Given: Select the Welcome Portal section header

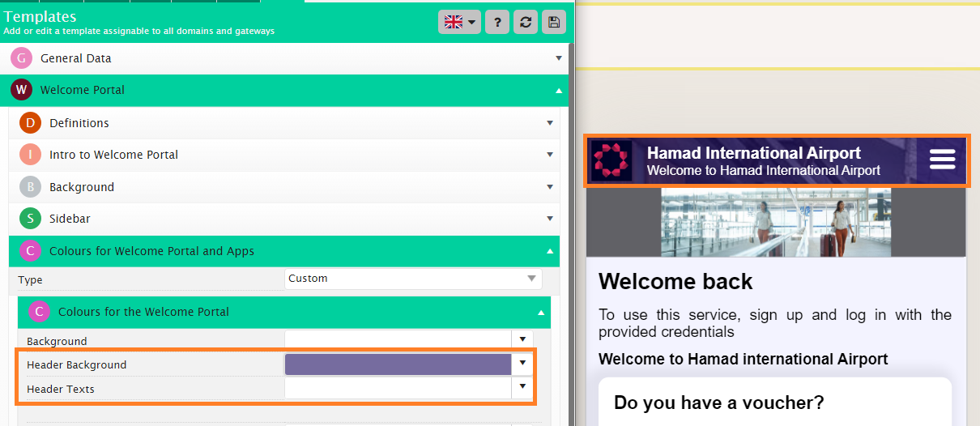Looking at the screenshot, I should pos(283,90).
